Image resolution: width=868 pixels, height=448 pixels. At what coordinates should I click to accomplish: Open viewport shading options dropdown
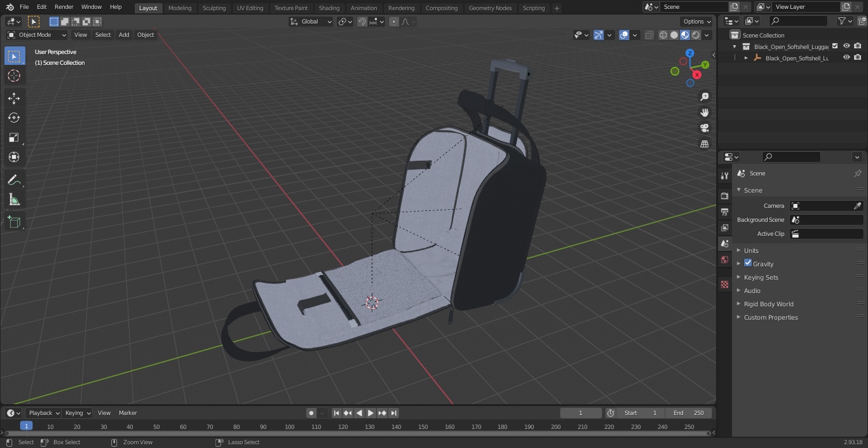707,35
